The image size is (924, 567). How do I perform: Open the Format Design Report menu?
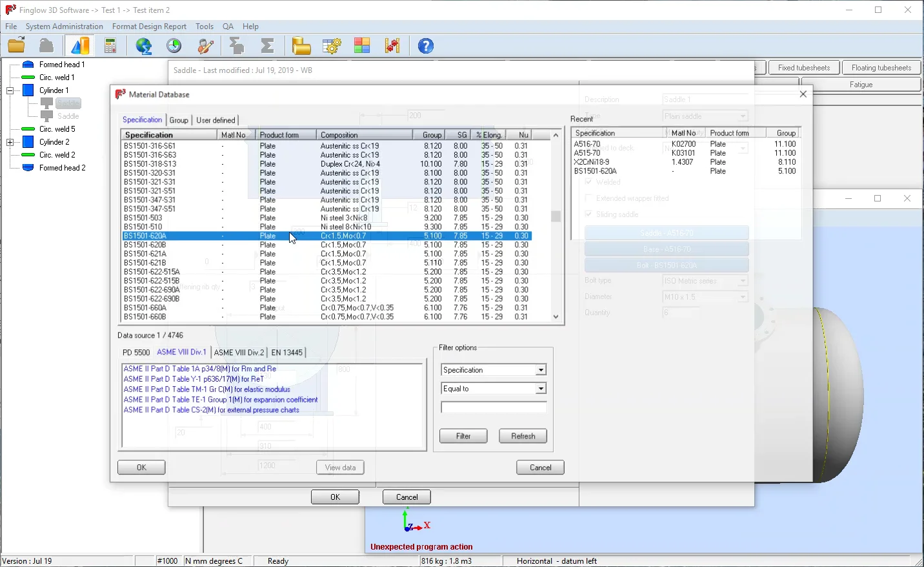coord(149,26)
